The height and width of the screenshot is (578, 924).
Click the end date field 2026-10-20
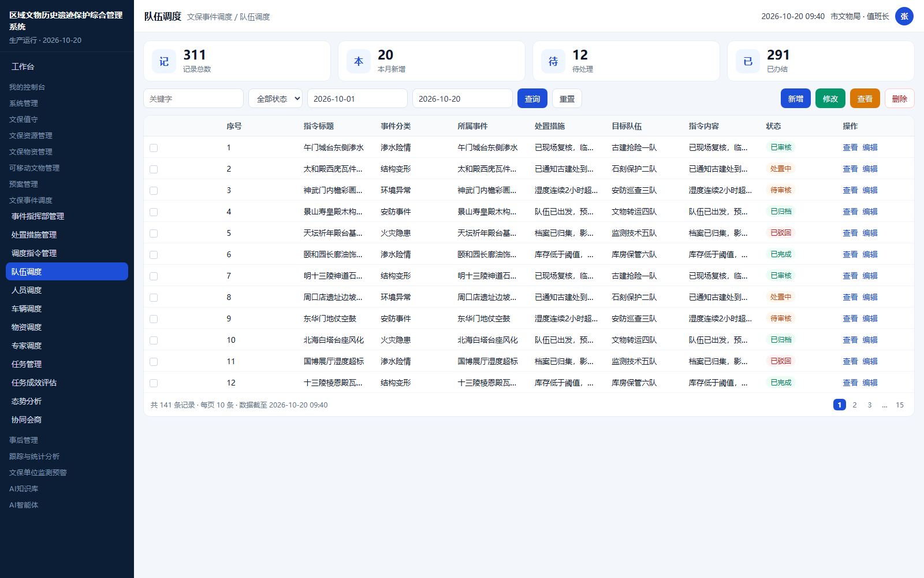[x=463, y=98]
